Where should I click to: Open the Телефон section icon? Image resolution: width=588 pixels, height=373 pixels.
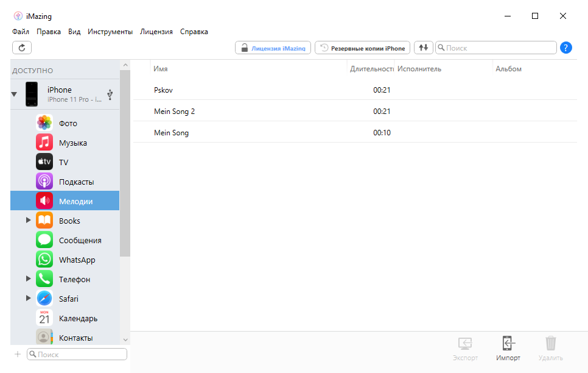point(44,279)
